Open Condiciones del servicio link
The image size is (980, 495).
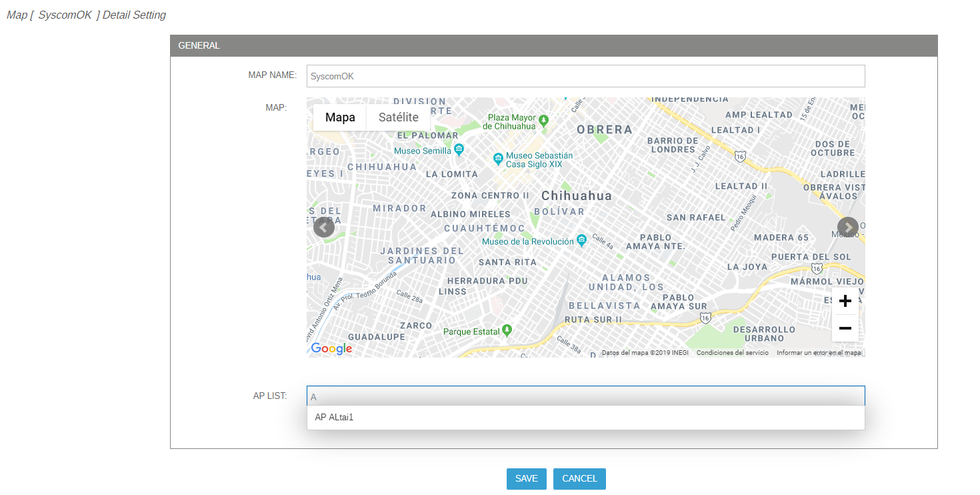click(732, 353)
